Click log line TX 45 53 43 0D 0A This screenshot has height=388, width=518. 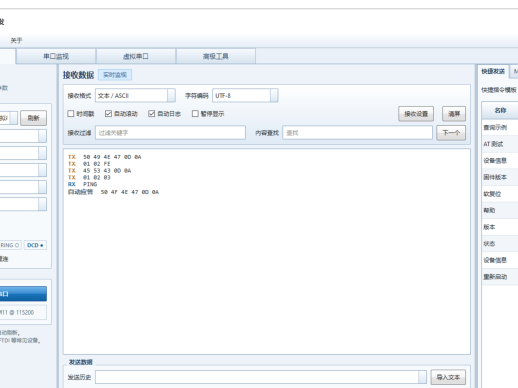(99, 171)
